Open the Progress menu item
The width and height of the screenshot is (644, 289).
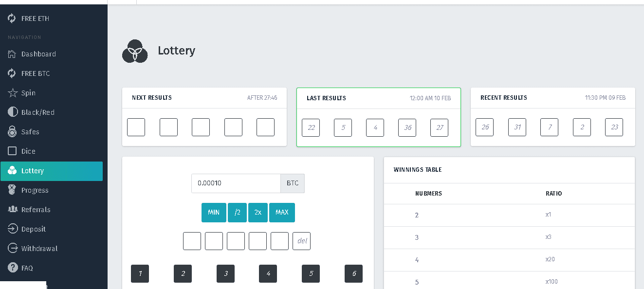tap(35, 190)
